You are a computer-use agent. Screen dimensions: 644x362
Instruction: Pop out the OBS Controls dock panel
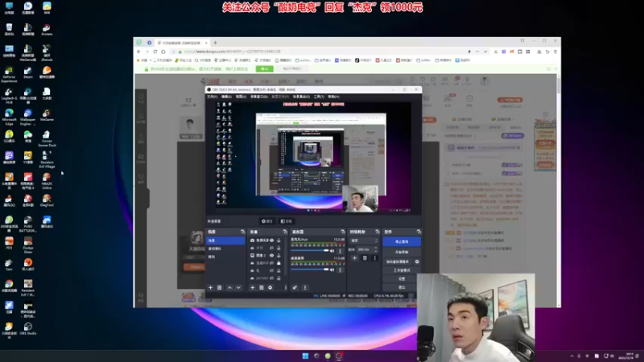pyautogui.click(x=419, y=232)
